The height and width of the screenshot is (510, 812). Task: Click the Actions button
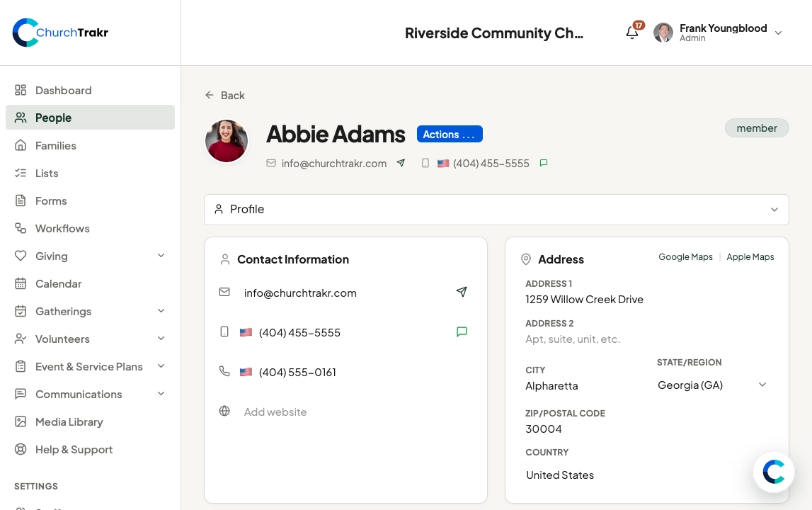(450, 135)
